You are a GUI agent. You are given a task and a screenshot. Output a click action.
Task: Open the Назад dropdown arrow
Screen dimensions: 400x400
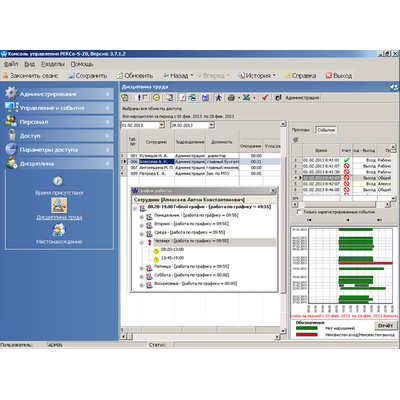pos(192,76)
